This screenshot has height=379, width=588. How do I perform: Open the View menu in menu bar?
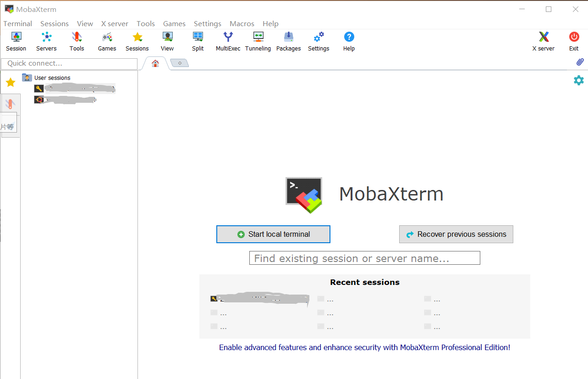click(85, 23)
